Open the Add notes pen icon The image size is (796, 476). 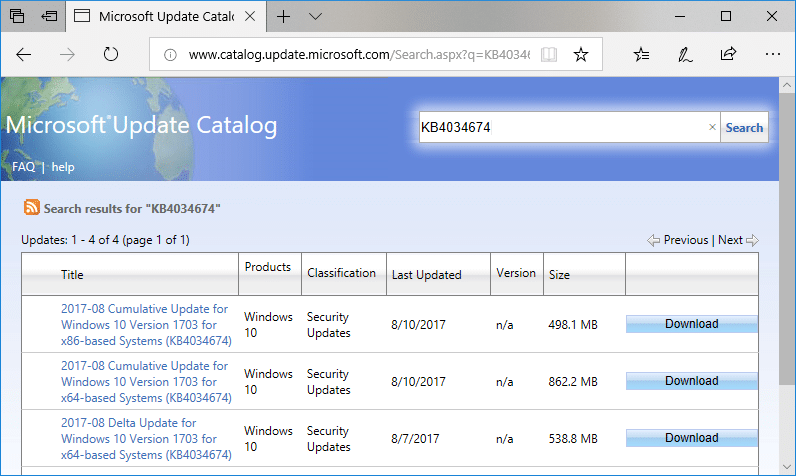pos(686,54)
